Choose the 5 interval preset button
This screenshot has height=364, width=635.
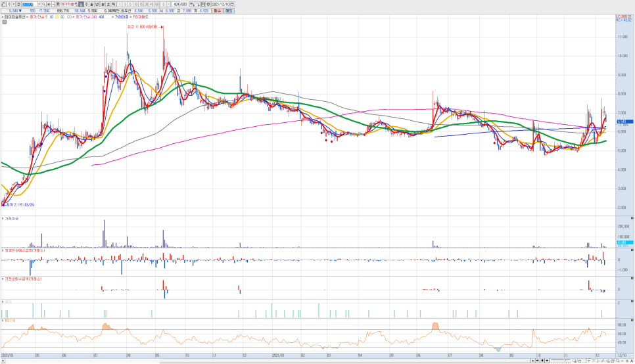(130, 4)
